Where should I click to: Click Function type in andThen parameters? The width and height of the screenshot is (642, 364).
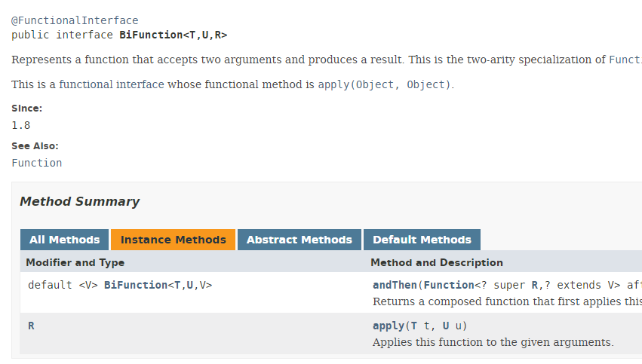pyautogui.click(x=448, y=285)
